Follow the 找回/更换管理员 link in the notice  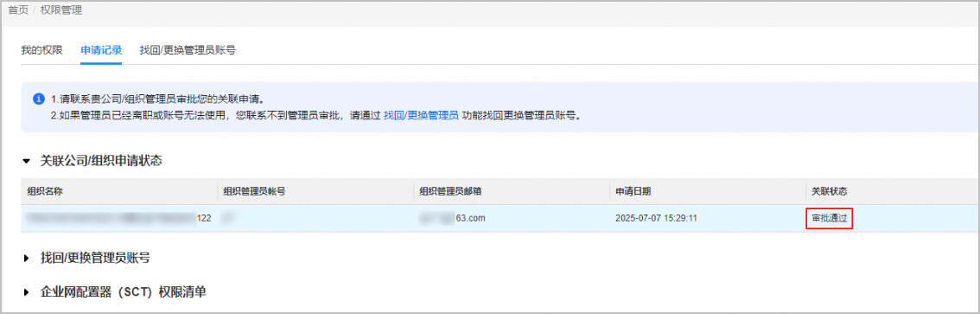pos(421,116)
